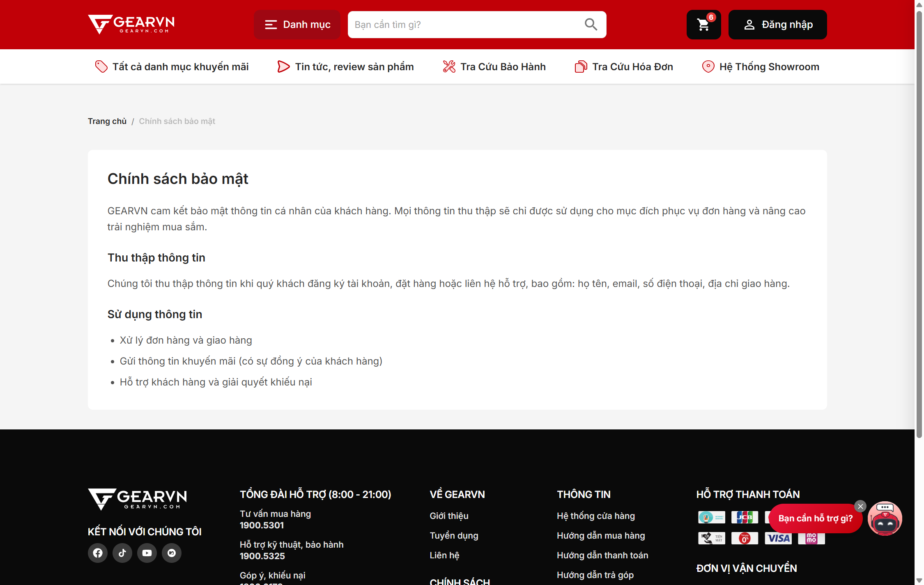Click the MoMo payment logo

coord(811,538)
